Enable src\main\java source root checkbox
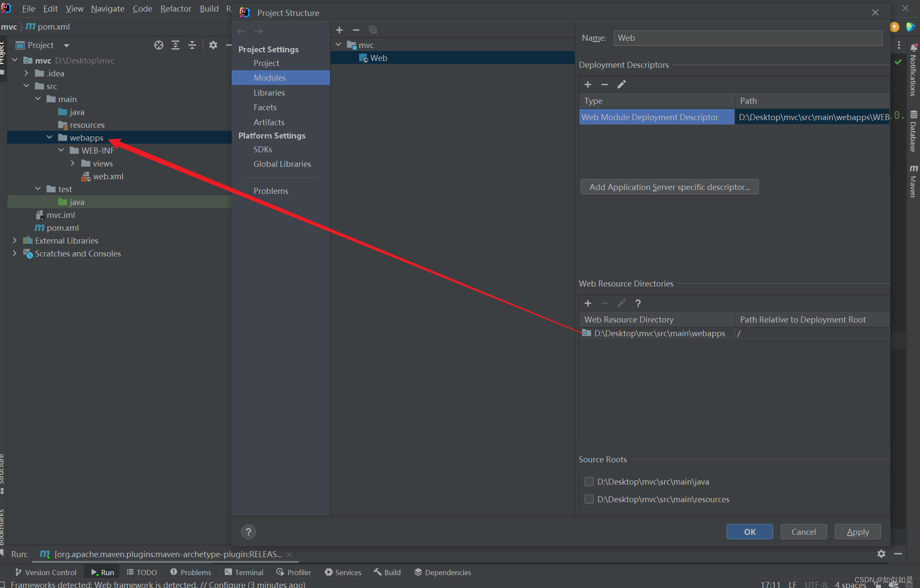 point(589,482)
